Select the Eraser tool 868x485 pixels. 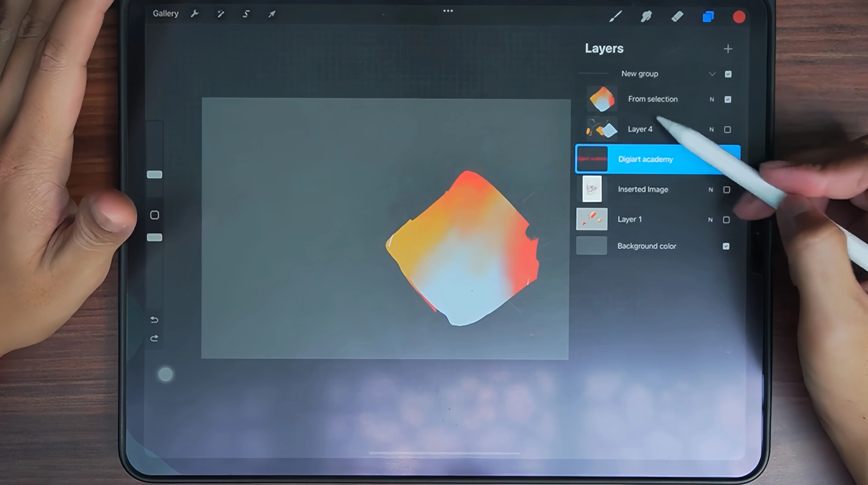pos(677,16)
